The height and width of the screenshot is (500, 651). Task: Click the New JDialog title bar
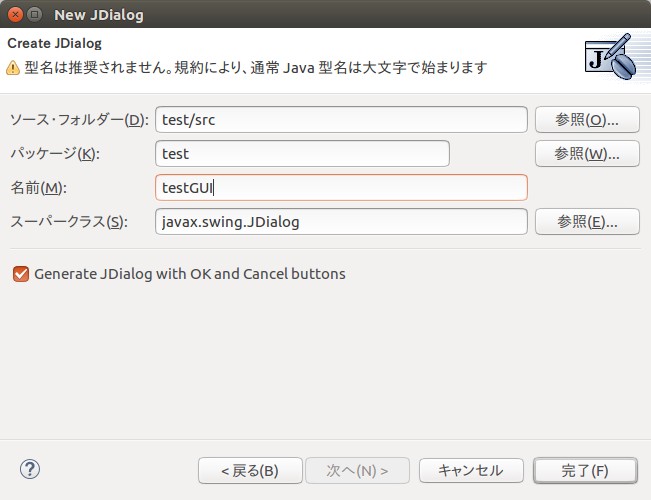tap(326, 14)
